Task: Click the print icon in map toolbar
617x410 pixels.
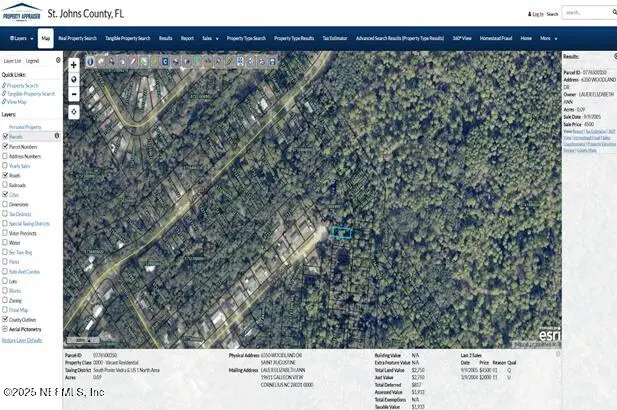Action: (272, 61)
